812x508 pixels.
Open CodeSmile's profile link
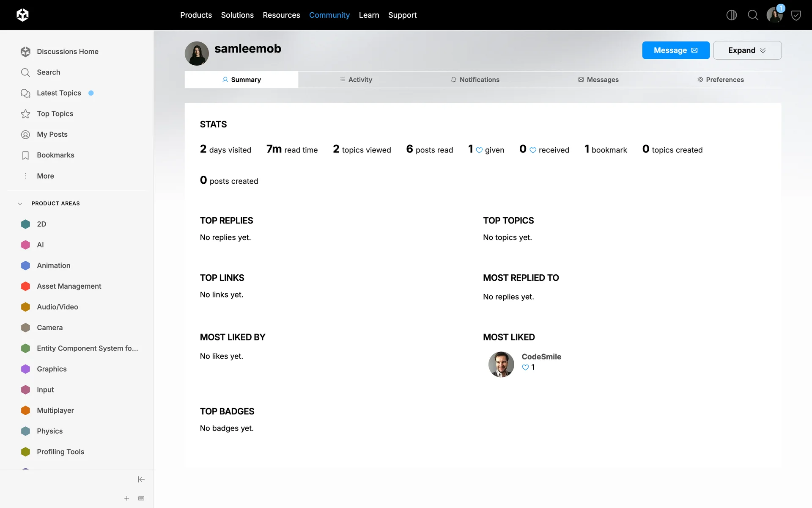541,356
